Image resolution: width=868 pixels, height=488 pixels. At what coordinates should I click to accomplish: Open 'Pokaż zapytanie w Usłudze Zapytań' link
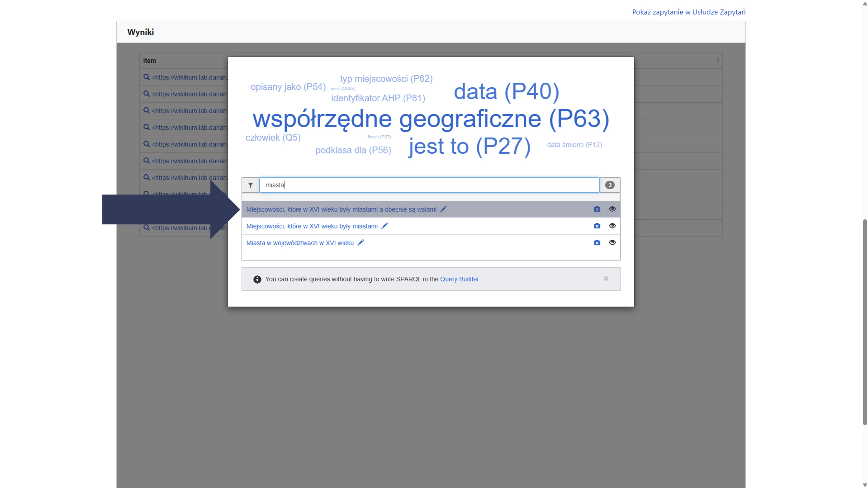688,12
